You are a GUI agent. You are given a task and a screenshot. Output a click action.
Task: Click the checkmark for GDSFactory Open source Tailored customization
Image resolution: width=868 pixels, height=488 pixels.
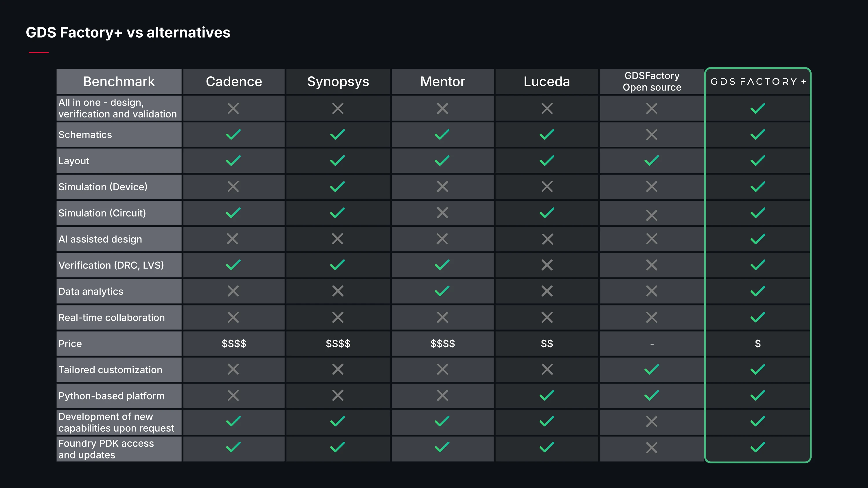[652, 369]
